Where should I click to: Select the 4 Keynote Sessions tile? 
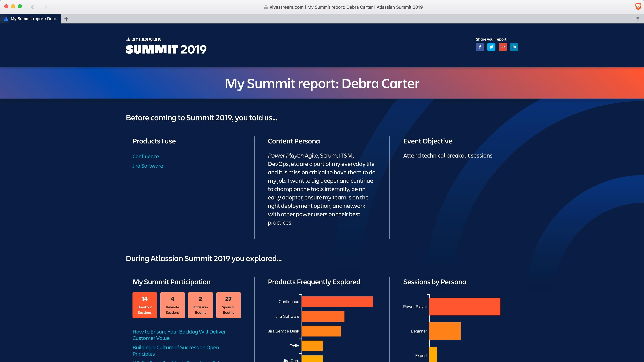173,305
